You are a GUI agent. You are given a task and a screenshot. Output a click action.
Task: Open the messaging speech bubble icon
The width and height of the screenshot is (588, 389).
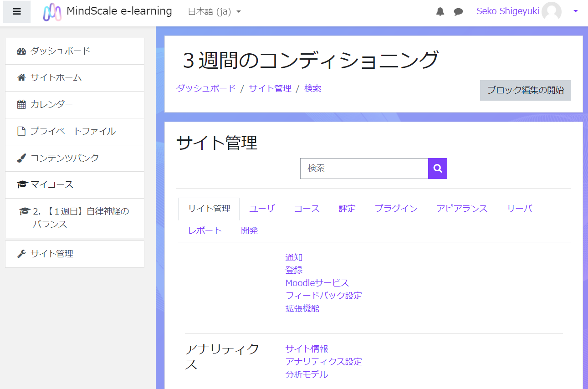coord(458,12)
